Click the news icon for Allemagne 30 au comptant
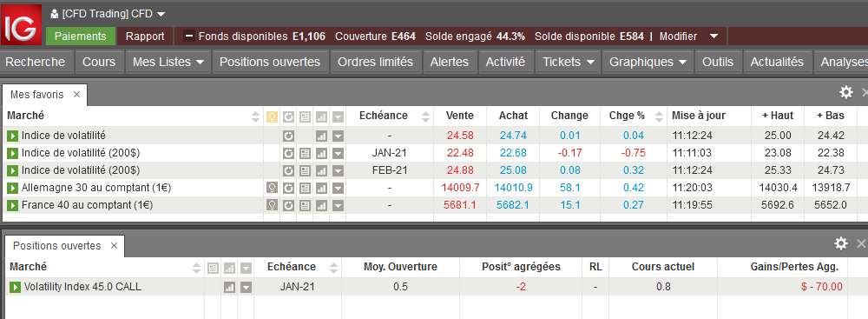The image size is (868, 319). pyautogui.click(x=305, y=188)
